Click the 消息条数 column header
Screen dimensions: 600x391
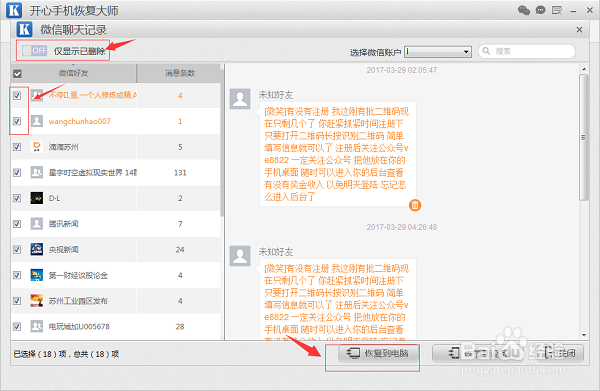click(180, 73)
